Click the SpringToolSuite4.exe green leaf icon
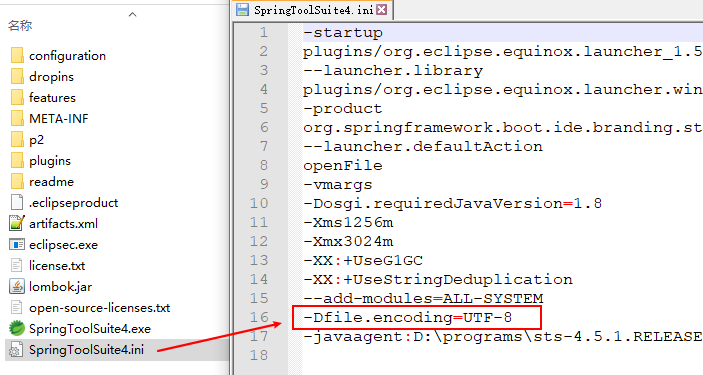This screenshot has height=375, width=703. pyautogui.click(x=17, y=328)
